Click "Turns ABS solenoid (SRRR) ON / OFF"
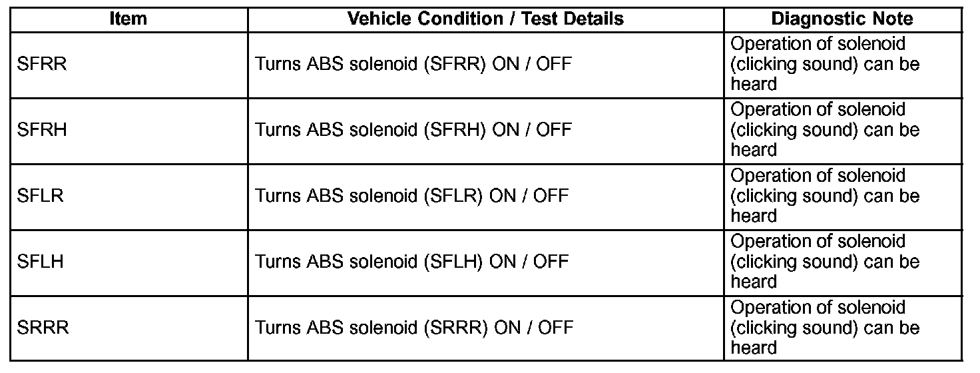This screenshot has width=980, height=373. [x=414, y=328]
